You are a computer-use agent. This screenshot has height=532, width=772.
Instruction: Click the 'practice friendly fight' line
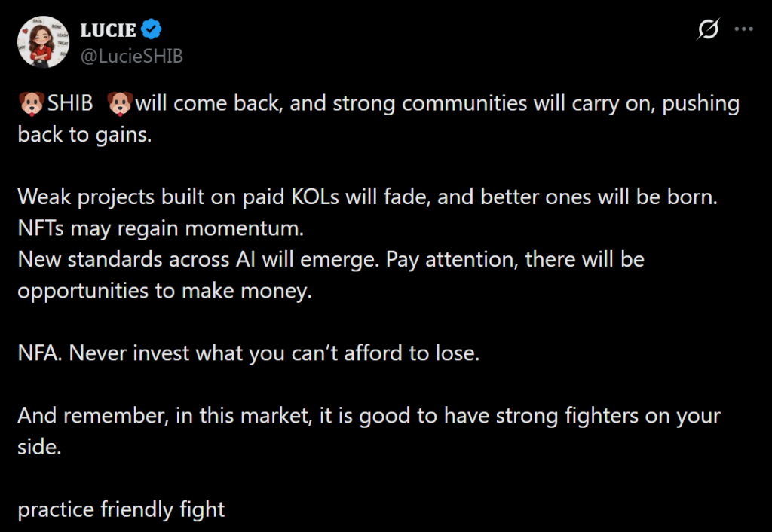121,509
